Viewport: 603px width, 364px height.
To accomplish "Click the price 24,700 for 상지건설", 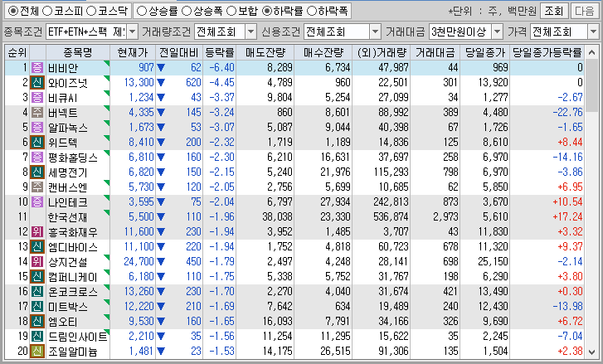I will point(139,262).
